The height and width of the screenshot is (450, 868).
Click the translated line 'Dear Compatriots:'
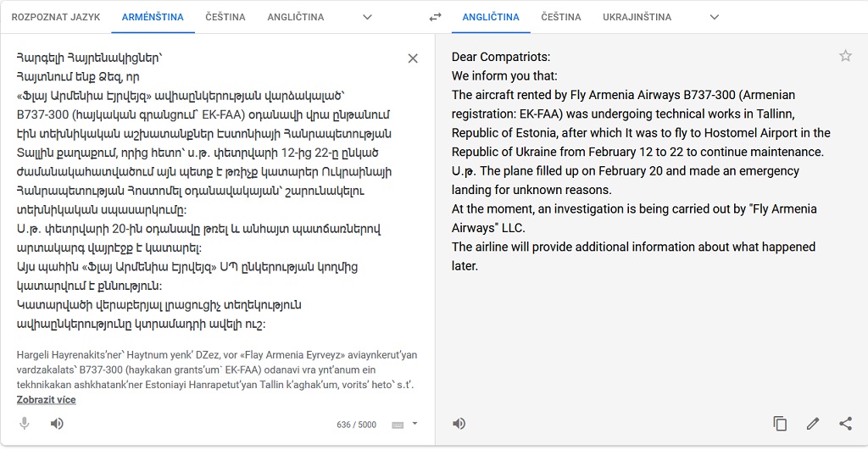(501, 57)
